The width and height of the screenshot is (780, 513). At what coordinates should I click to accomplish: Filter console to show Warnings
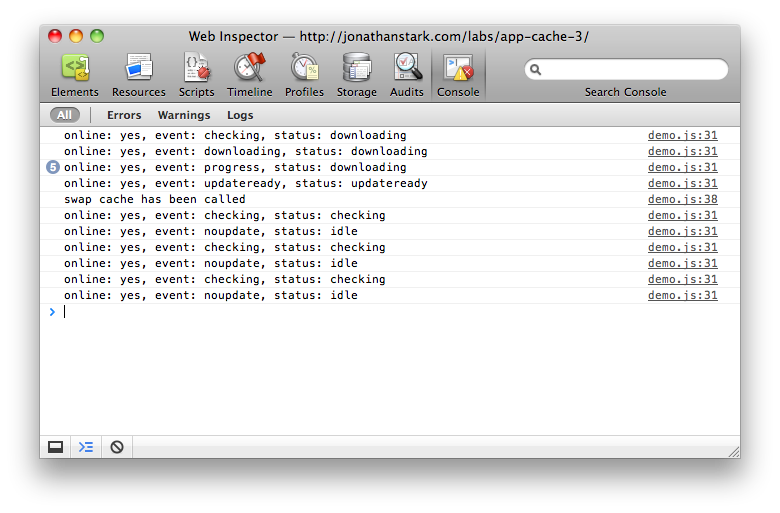[x=184, y=115]
